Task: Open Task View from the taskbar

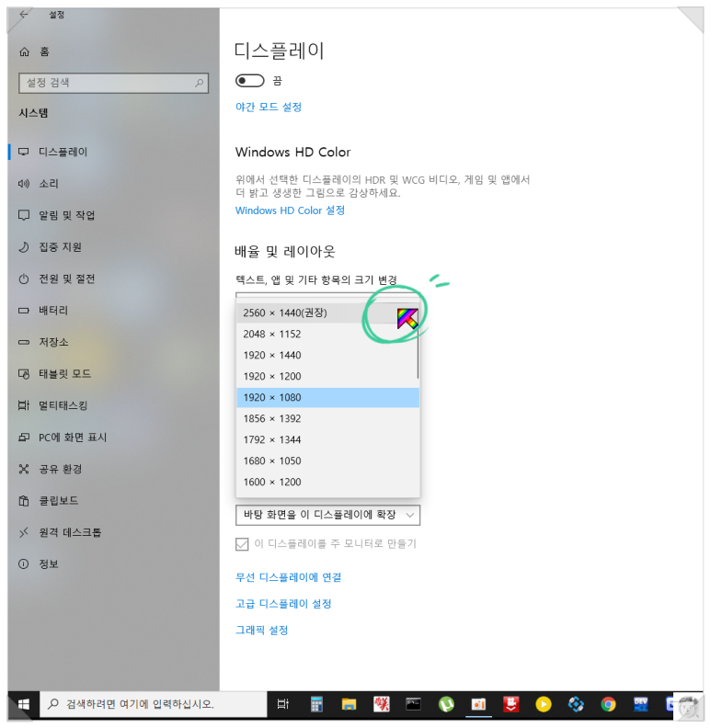Action: tap(283, 704)
